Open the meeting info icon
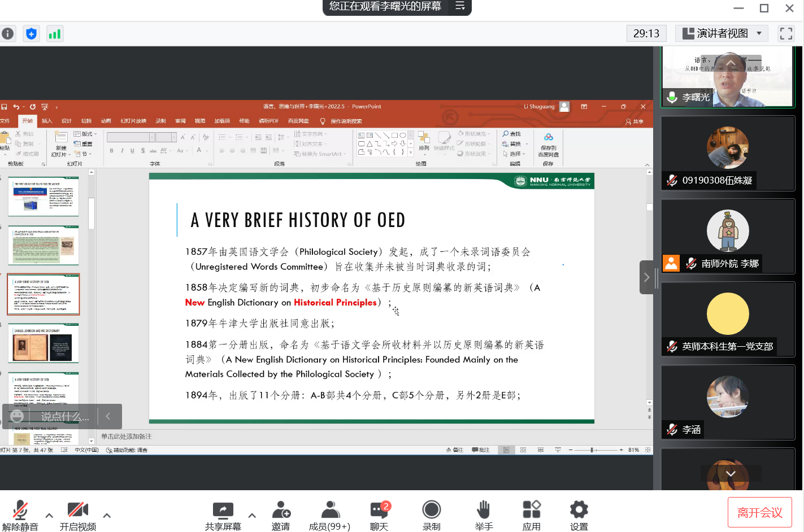The height and width of the screenshot is (532, 804). tap(7, 34)
